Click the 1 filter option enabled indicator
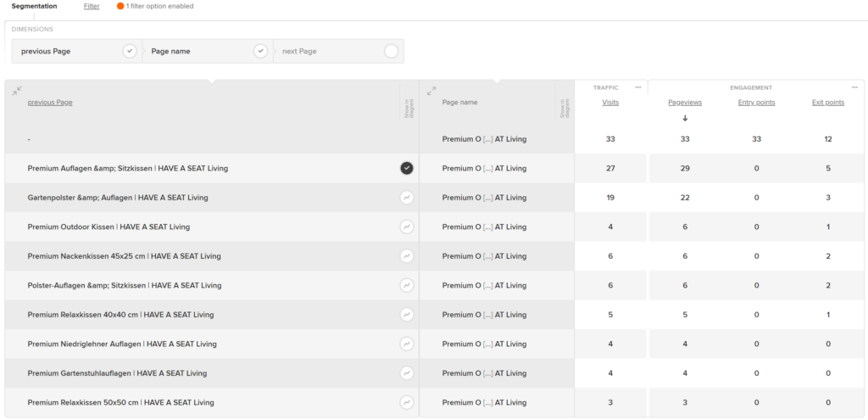The height and width of the screenshot is (420, 868). [x=155, y=6]
